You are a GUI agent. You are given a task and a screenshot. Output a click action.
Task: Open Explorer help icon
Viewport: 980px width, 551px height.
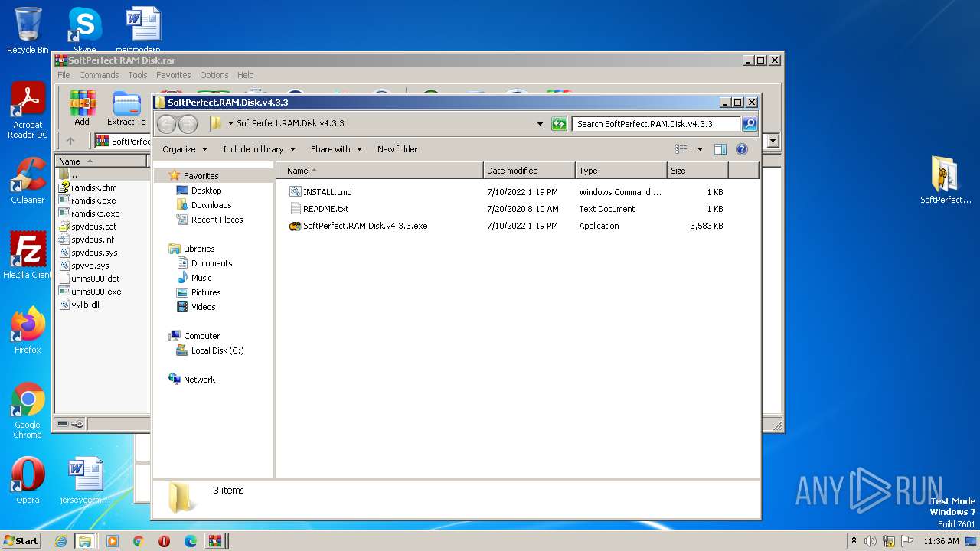[x=741, y=149]
